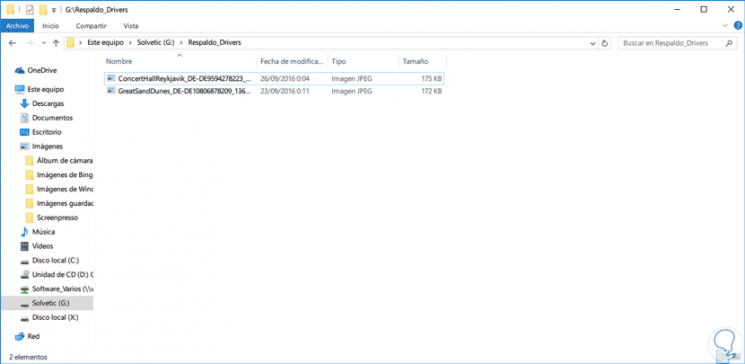Click the Buscar en Respaldo_Drivers search box
This screenshot has width=745, height=364.
[670, 43]
